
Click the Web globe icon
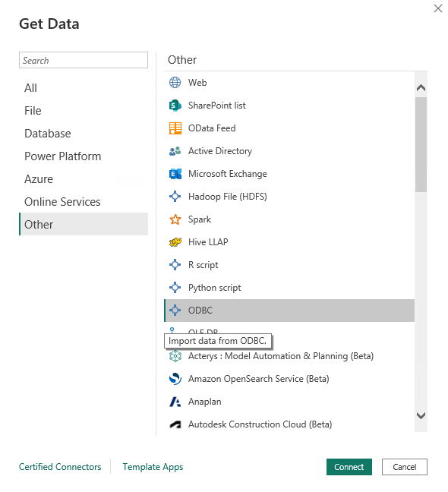175,83
